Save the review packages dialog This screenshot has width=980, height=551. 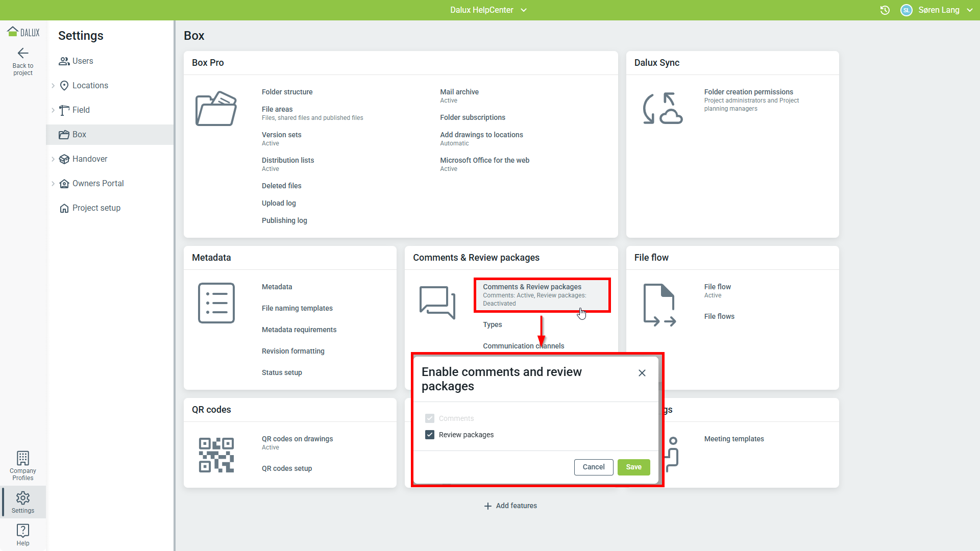633,467
